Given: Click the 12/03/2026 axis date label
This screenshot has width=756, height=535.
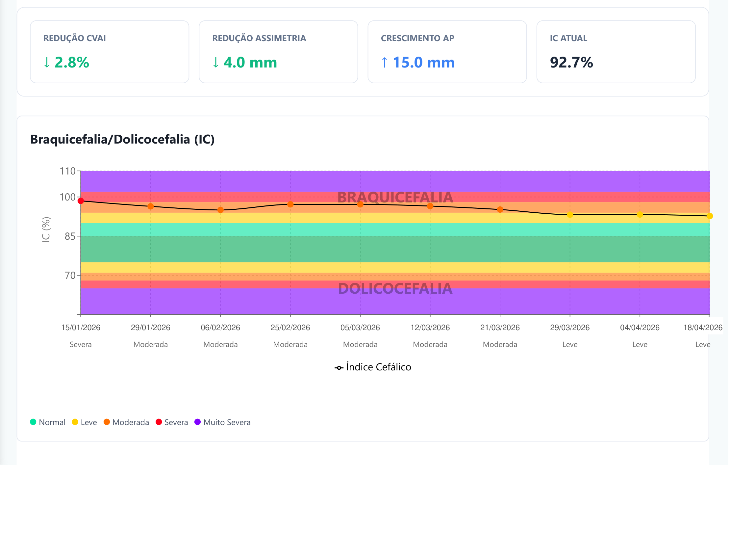Looking at the screenshot, I should 430,328.
